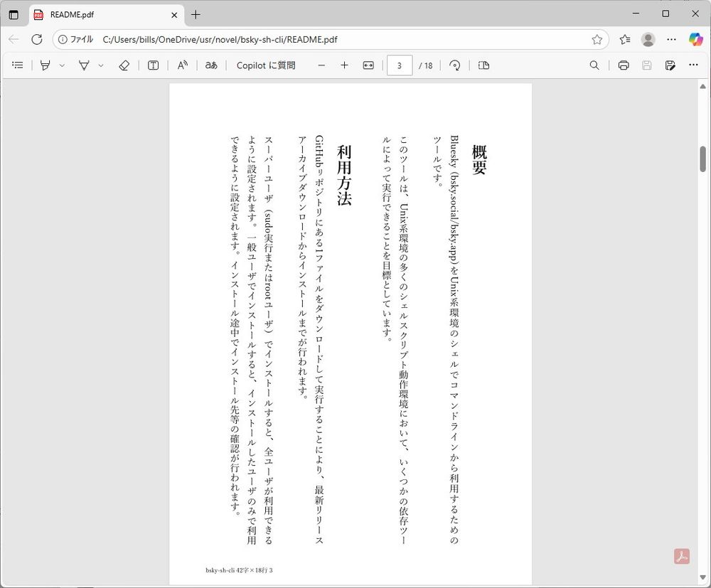
Task: Click the file info icon in address bar
Action: click(x=63, y=39)
